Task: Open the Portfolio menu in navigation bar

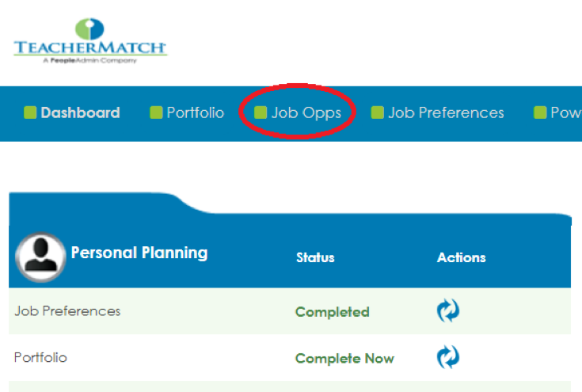Action: click(x=195, y=112)
